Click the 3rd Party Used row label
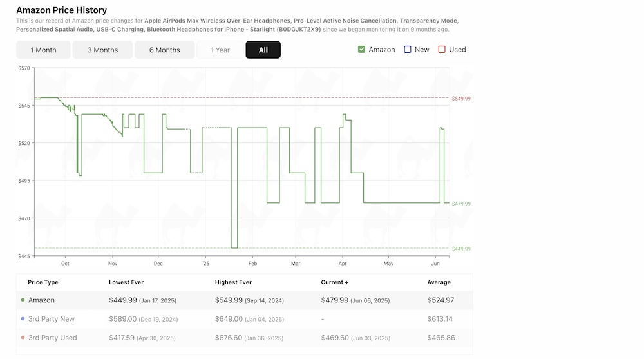 coord(52,338)
